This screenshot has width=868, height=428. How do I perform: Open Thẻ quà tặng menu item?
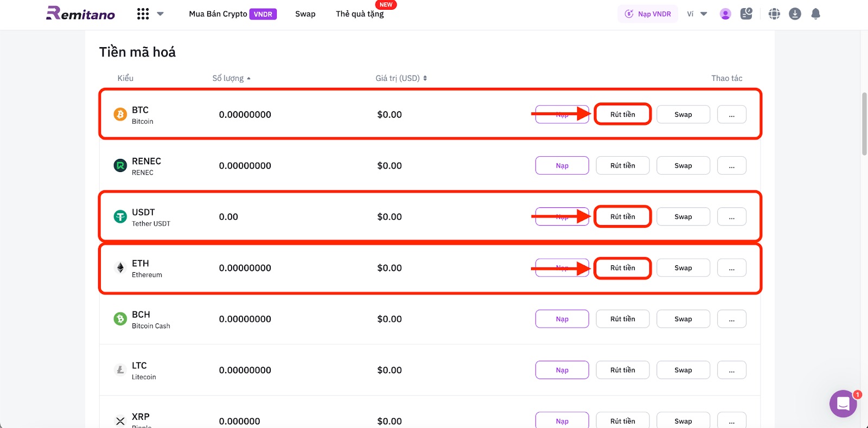tap(360, 14)
